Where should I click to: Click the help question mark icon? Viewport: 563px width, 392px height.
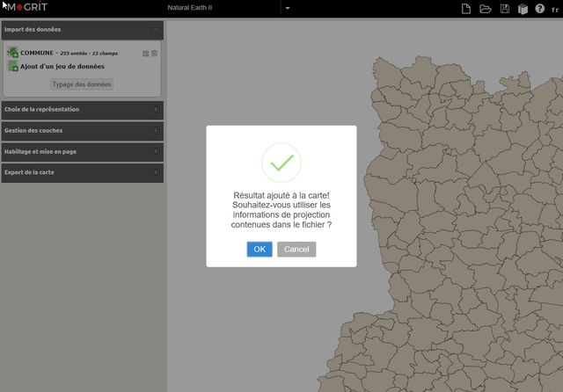(x=539, y=9)
